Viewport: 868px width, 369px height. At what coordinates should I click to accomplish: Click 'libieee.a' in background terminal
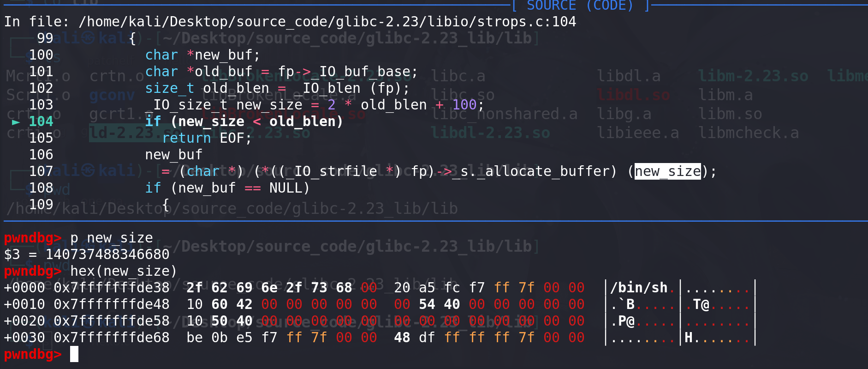pyautogui.click(x=638, y=133)
